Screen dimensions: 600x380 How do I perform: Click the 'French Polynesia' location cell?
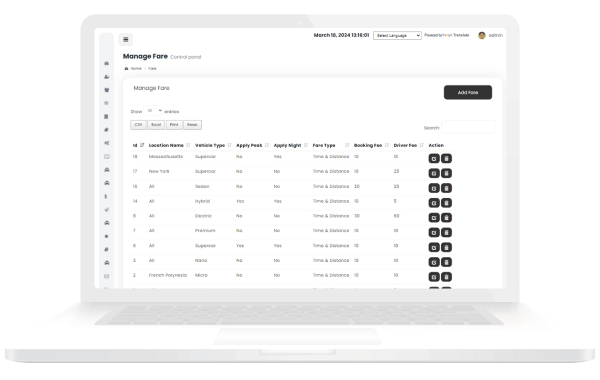tap(168, 275)
